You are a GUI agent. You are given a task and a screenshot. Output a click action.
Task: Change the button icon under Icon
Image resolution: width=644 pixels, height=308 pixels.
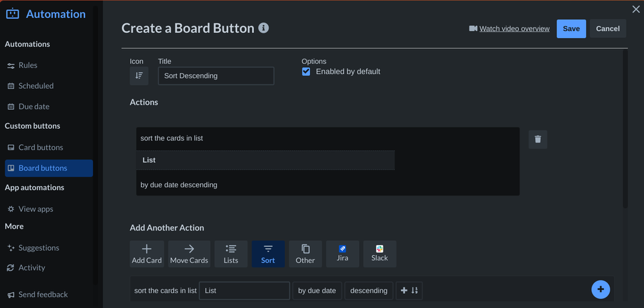tap(139, 75)
